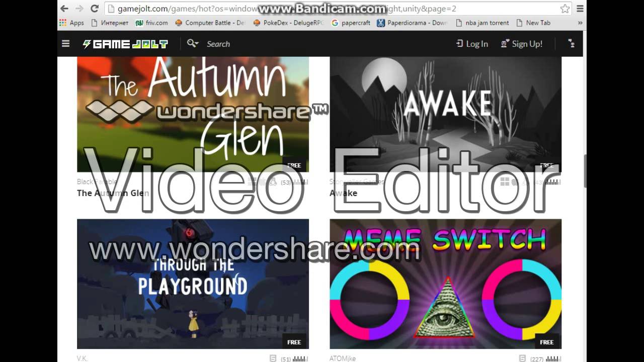Click the FREE badge on The Autumn Glen
644x362 pixels.
[x=294, y=165]
